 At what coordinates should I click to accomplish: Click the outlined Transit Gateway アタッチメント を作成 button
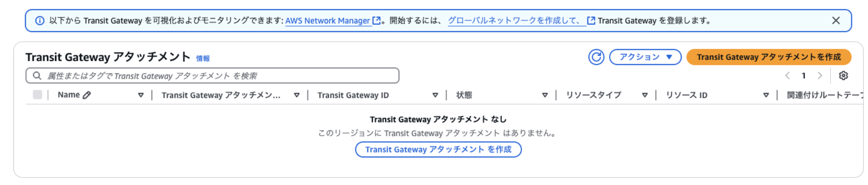438,150
